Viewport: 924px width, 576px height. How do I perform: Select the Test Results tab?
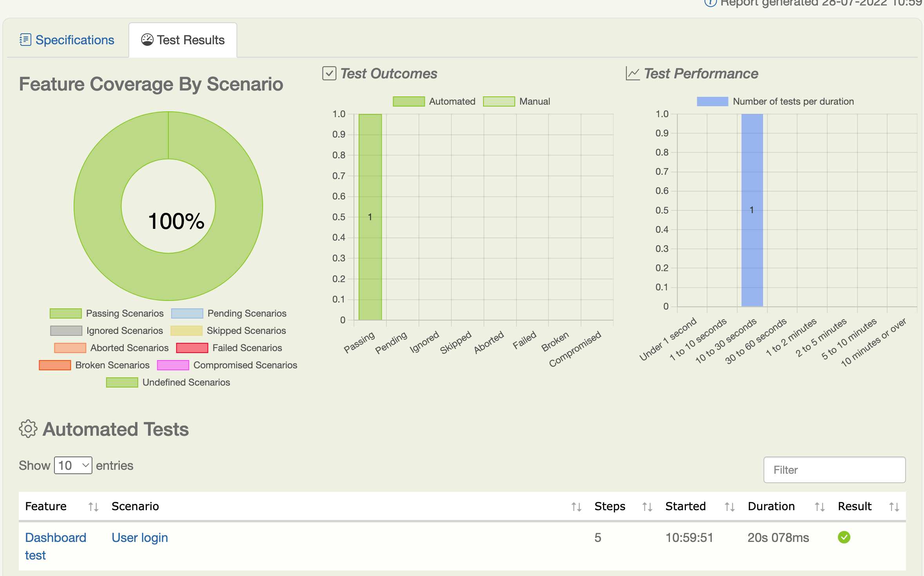(x=191, y=40)
